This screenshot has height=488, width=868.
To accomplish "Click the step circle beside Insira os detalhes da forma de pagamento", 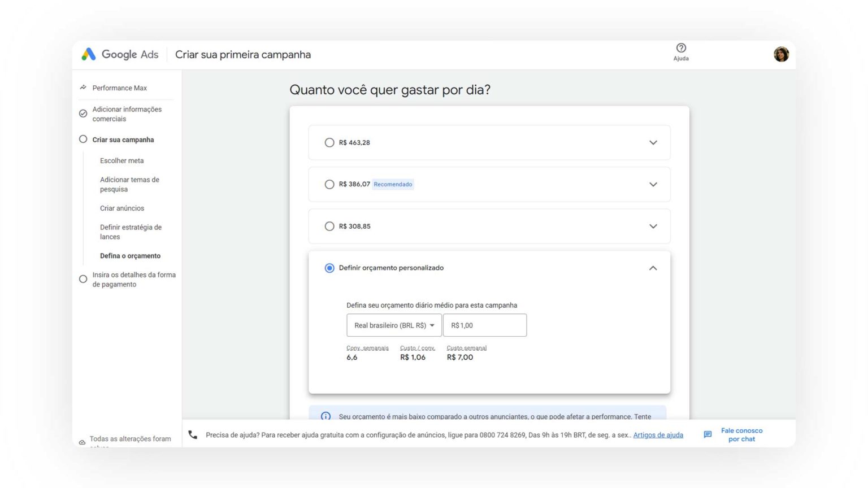I will [x=83, y=279].
